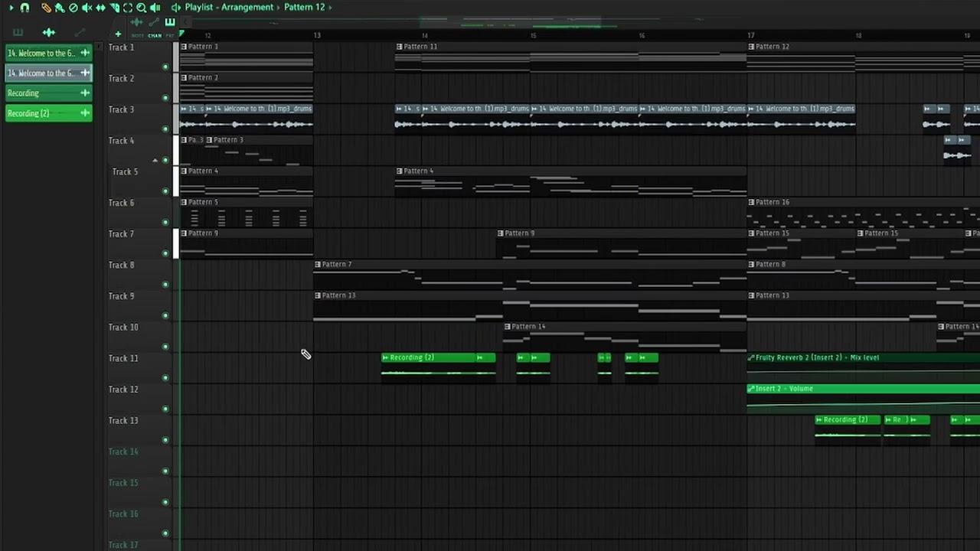The image size is (980, 551).
Task: Mute Track 5 using its green dot
Action: pos(165,191)
